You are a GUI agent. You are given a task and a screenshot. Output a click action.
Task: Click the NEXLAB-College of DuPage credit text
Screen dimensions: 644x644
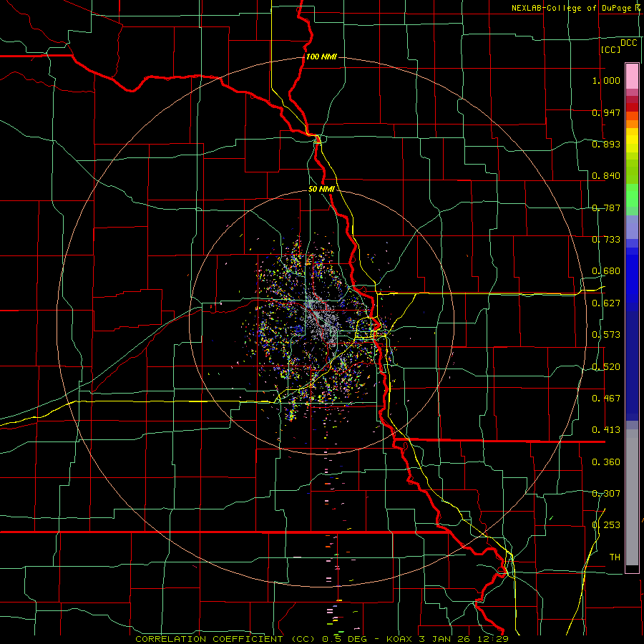click(x=571, y=8)
